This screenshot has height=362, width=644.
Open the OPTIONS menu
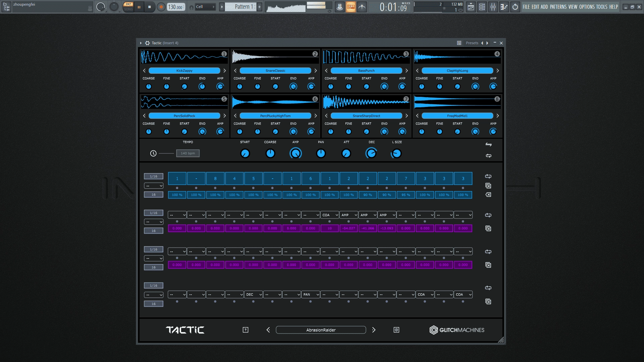click(x=587, y=7)
